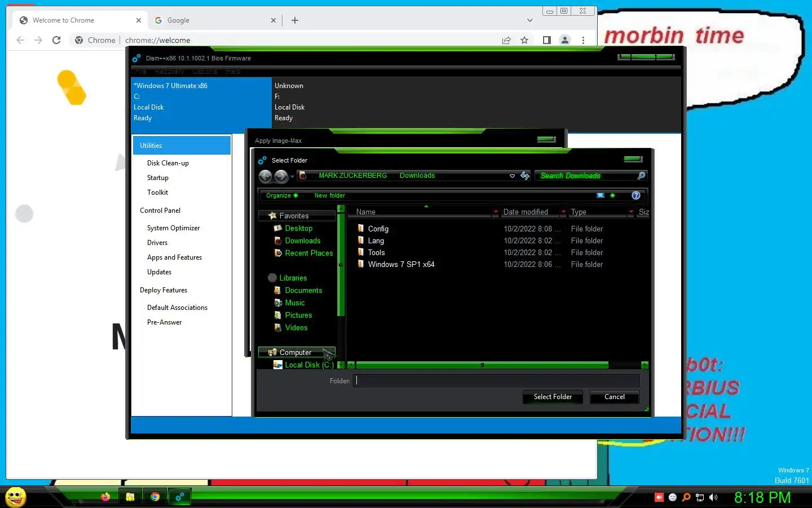
Task: Select the Lang folder
Action: point(376,240)
